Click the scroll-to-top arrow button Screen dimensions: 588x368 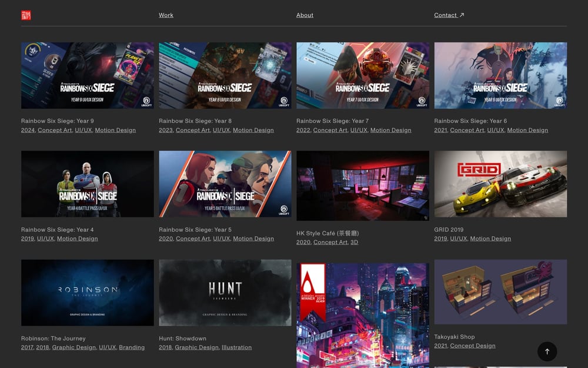point(547,351)
